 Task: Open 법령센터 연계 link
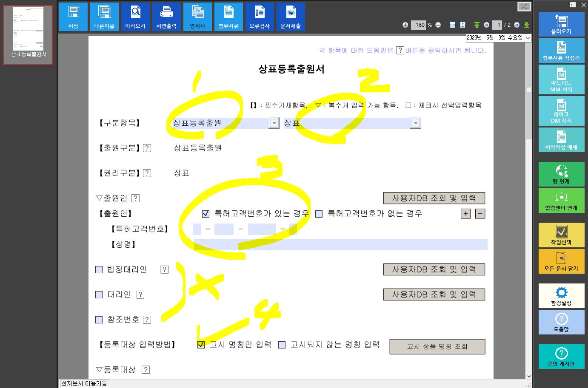tap(561, 201)
